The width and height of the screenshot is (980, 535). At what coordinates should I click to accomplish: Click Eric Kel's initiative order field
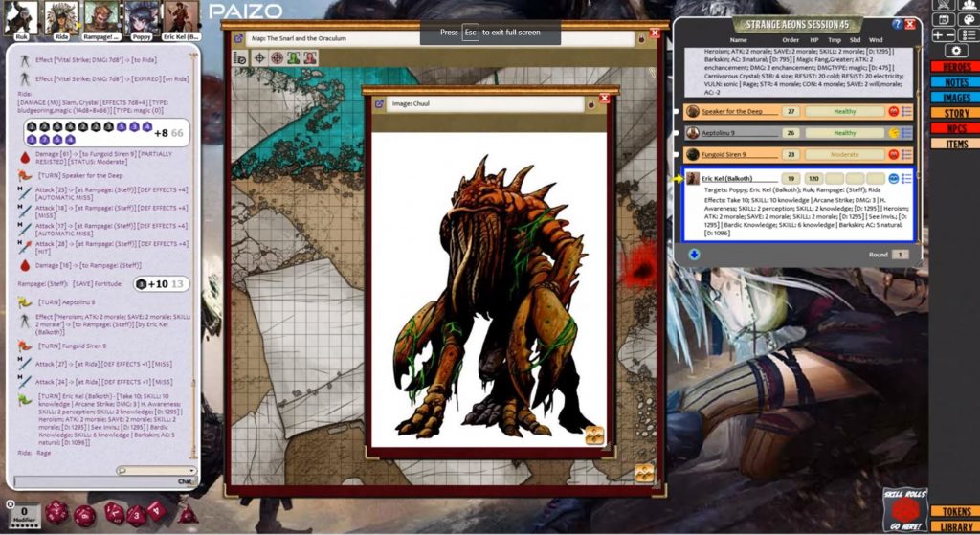click(x=791, y=178)
